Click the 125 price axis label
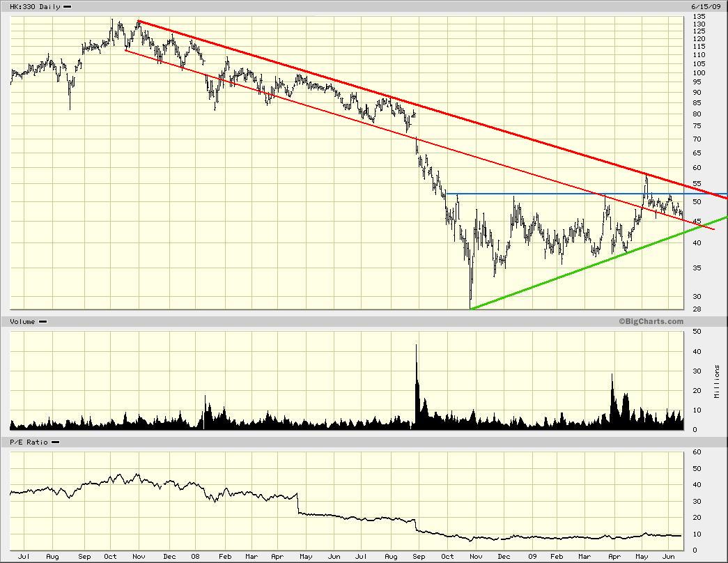 (x=699, y=31)
